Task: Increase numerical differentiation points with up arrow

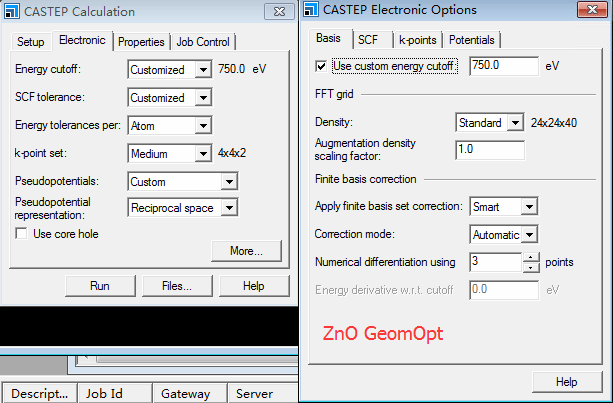Action: 531,258
